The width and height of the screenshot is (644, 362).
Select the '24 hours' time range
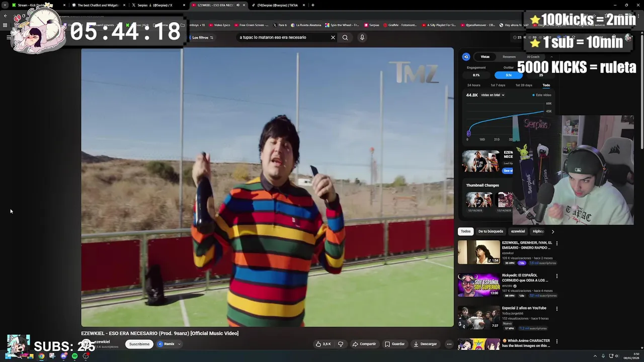click(473, 85)
